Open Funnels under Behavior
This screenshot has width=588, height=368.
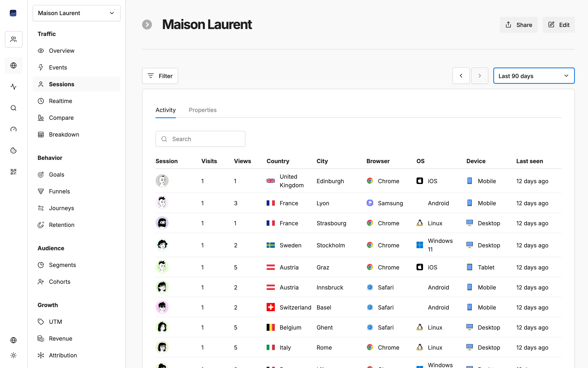click(x=77, y=191)
